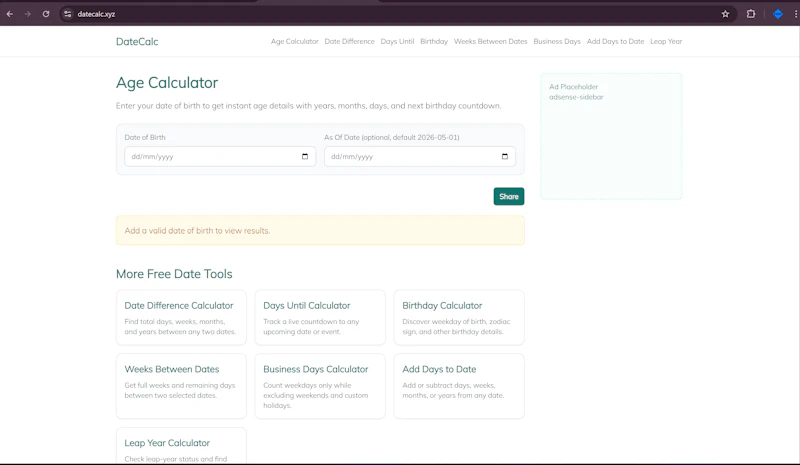Open Weeks Between Dates in the navigation
Image resolution: width=800 pixels, height=465 pixels.
click(x=490, y=41)
